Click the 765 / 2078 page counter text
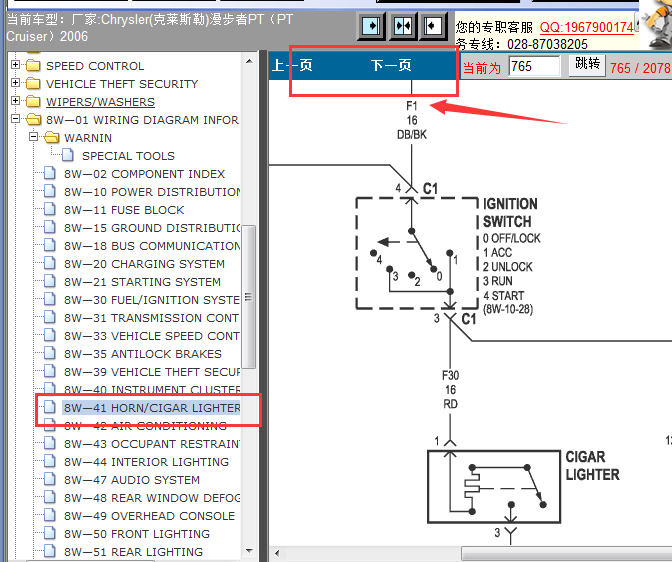Image resolution: width=672 pixels, height=562 pixels. [x=640, y=68]
